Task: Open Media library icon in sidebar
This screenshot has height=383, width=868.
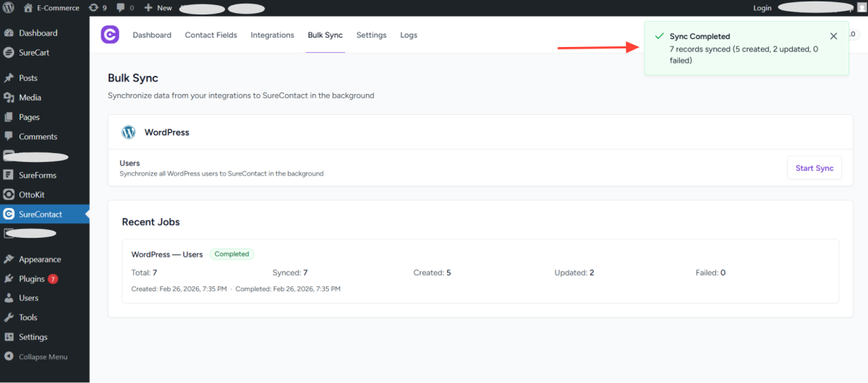Action: (9, 98)
